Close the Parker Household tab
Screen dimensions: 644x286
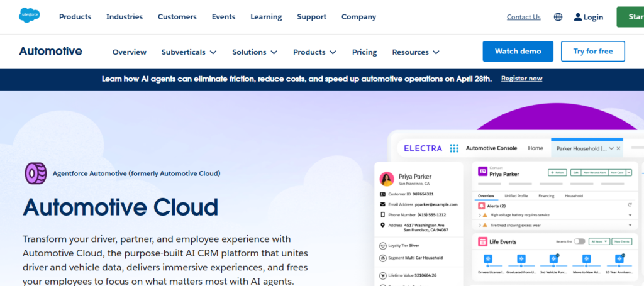coord(619,148)
